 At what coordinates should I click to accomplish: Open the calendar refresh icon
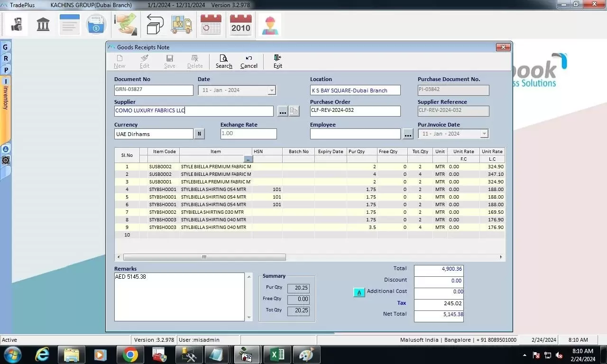tap(211, 24)
